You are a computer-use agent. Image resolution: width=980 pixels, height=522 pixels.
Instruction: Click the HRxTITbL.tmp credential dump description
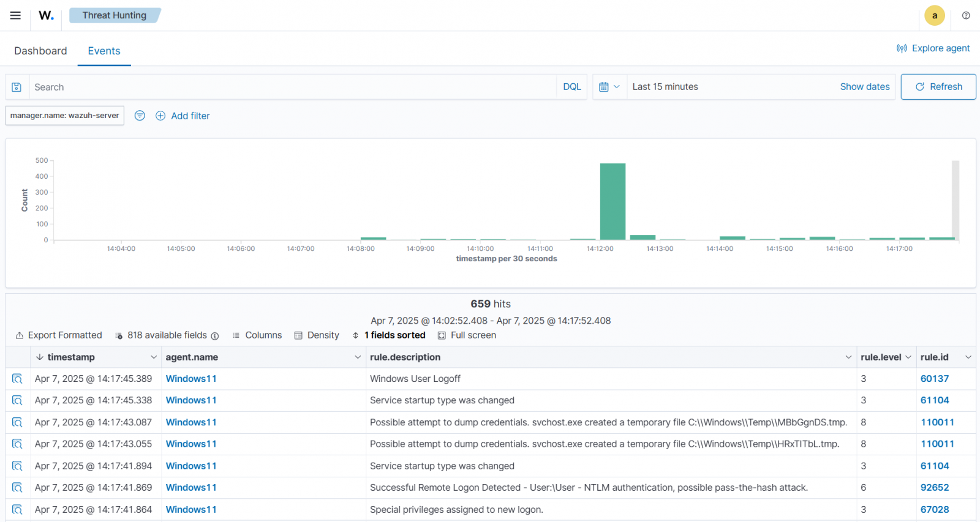pyautogui.click(x=605, y=444)
